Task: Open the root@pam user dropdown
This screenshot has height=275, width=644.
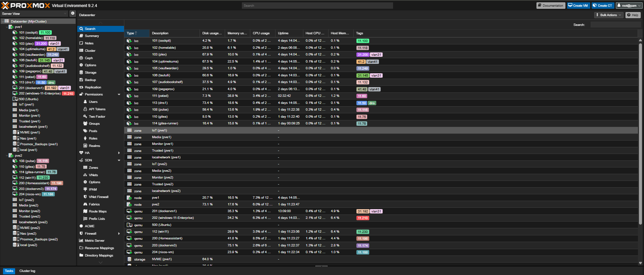Action: 629,6
